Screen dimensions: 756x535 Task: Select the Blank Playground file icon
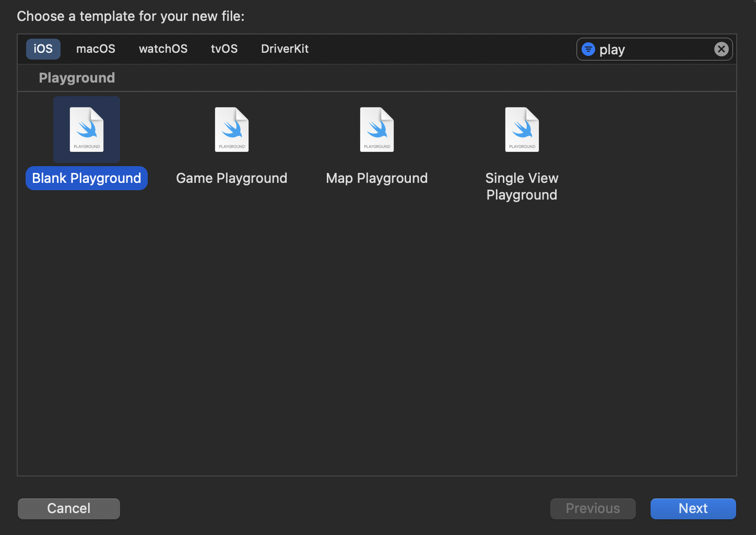(x=87, y=130)
